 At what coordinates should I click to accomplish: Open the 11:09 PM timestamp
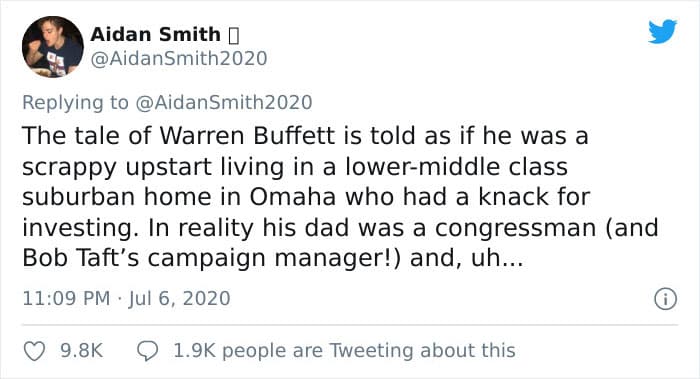(66, 299)
